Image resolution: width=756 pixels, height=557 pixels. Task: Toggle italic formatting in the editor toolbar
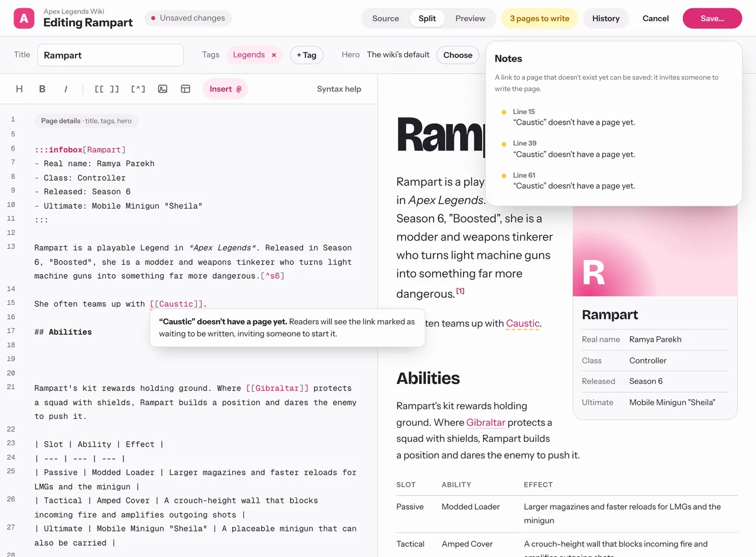66,89
